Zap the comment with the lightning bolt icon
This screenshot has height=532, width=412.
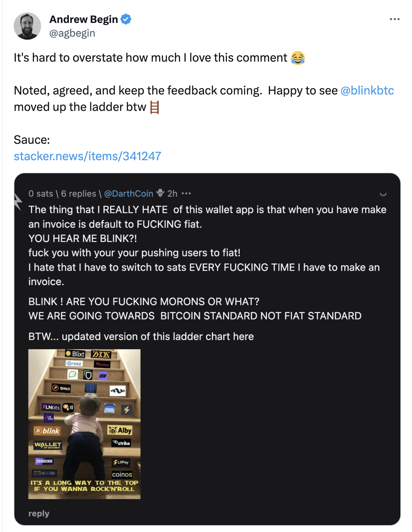click(18, 202)
